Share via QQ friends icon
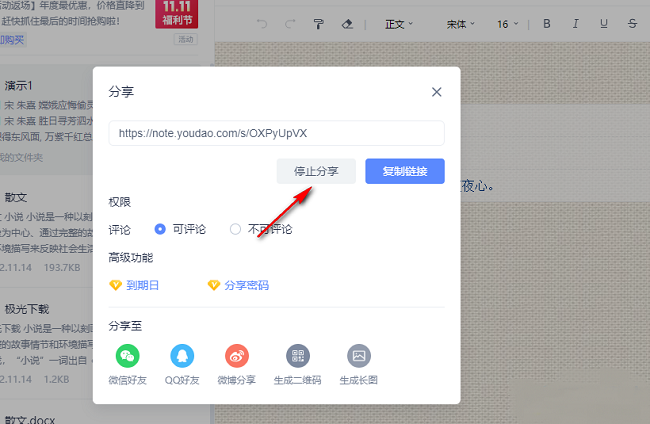650x424 pixels. pyautogui.click(x=182, y=356)
